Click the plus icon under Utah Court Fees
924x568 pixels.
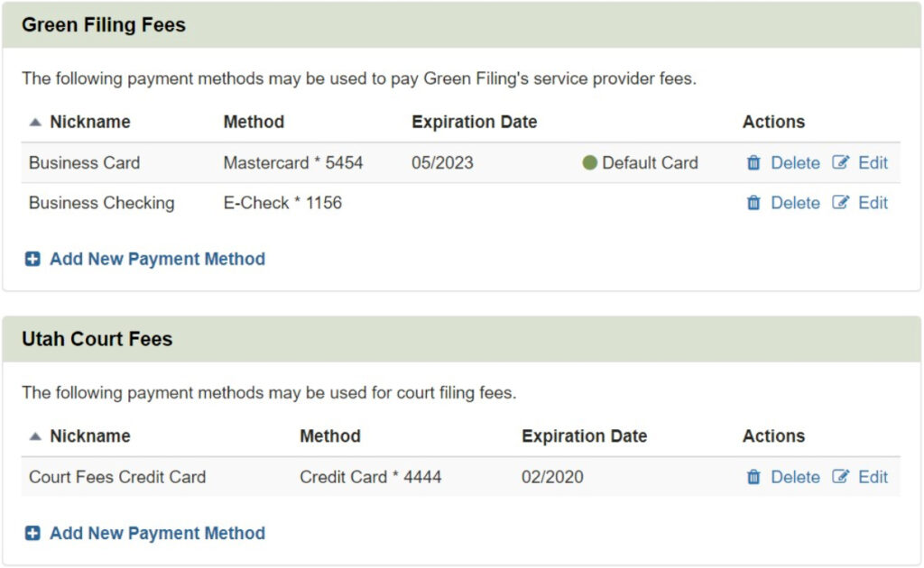tap(31, 533)
